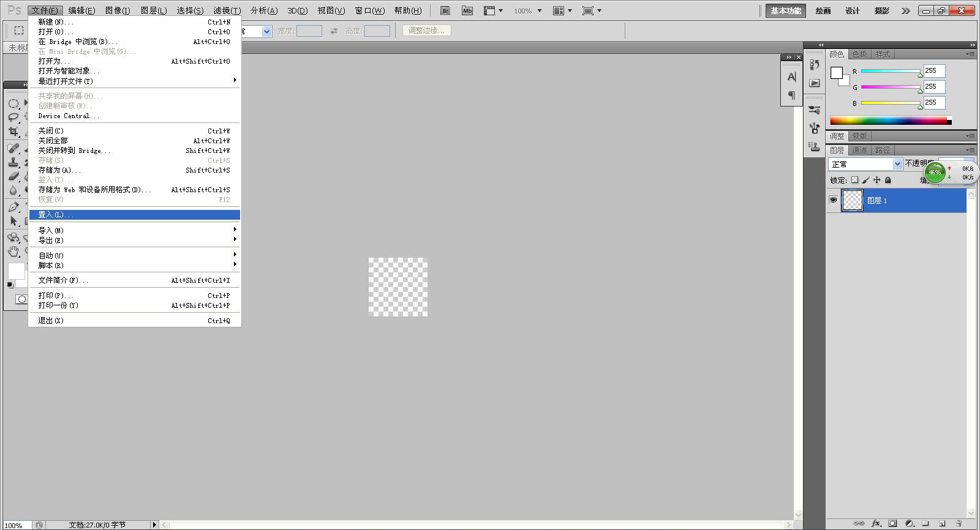Delete layer with the trash icon
The height and width of the screenshot is (530, 980).
959,523
